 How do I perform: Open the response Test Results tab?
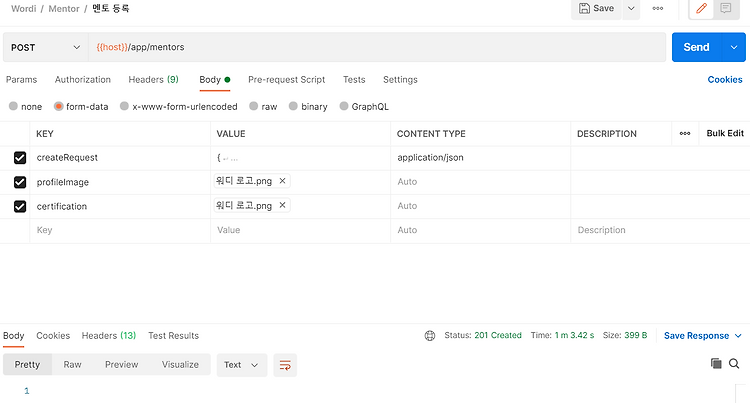click(x=173, y=336)
